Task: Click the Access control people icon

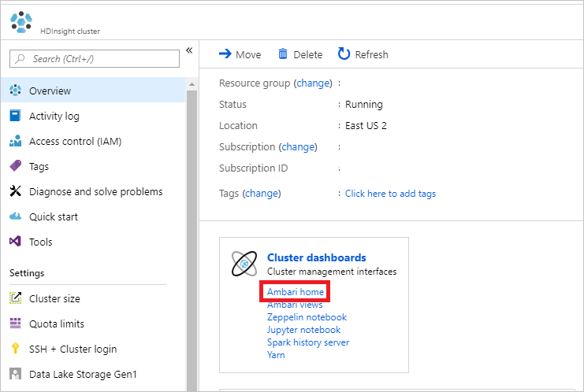Action: click(x=15, y=141)
